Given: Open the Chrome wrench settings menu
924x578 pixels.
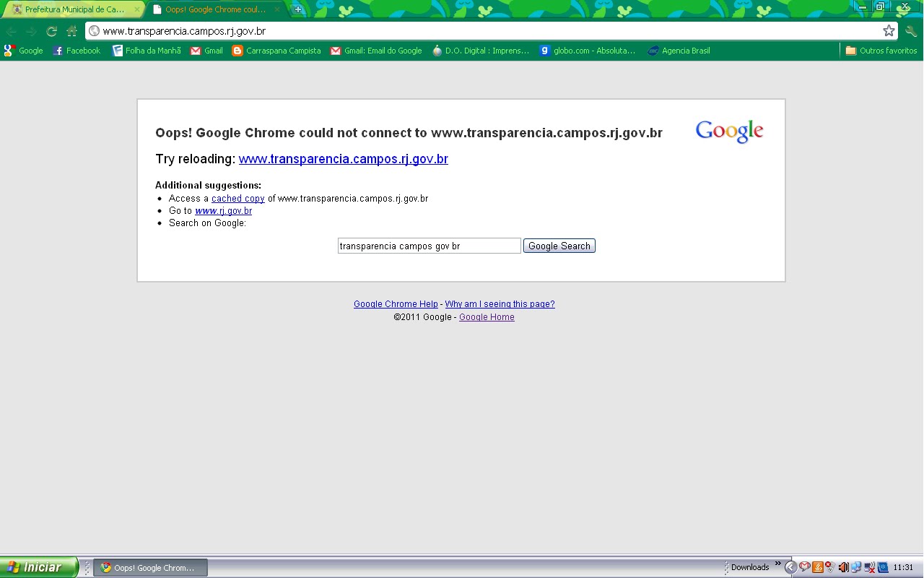Looking at the screenshot, I should pyautogui.click(x=911, y=31).
